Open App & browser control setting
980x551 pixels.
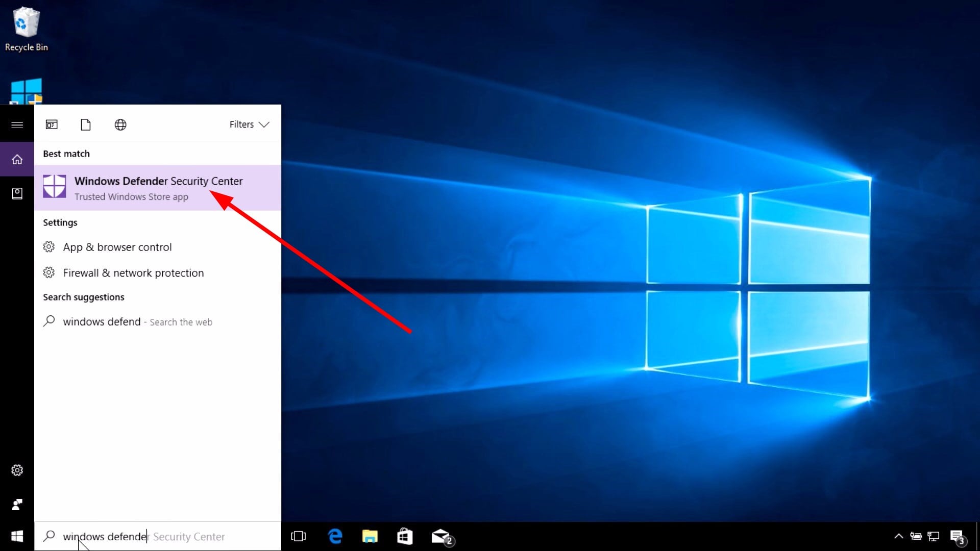click(117, 247)
